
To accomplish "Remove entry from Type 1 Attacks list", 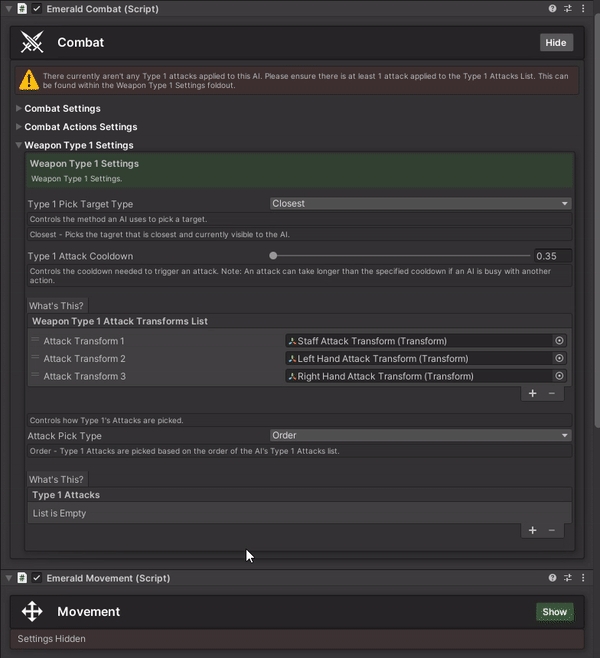I will tap(551, 531).
